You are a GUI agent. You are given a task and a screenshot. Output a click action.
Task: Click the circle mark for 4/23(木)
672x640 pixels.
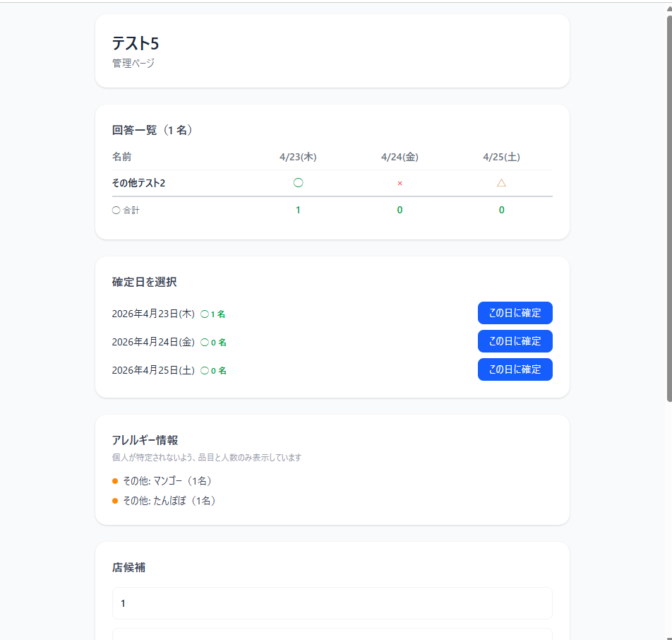[298, 183]
